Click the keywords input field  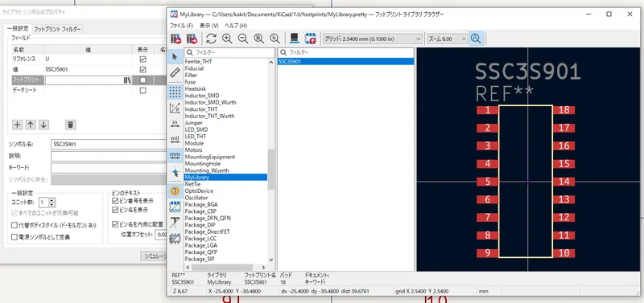point(109,168)
